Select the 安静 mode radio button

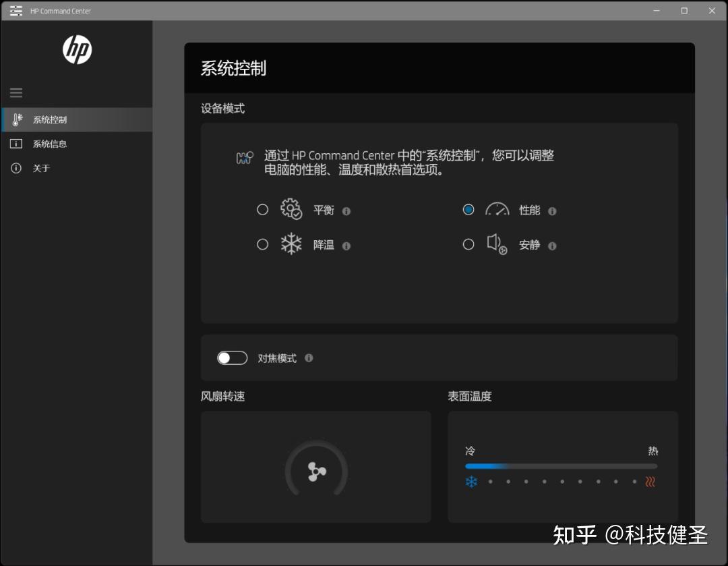(468, 244)
